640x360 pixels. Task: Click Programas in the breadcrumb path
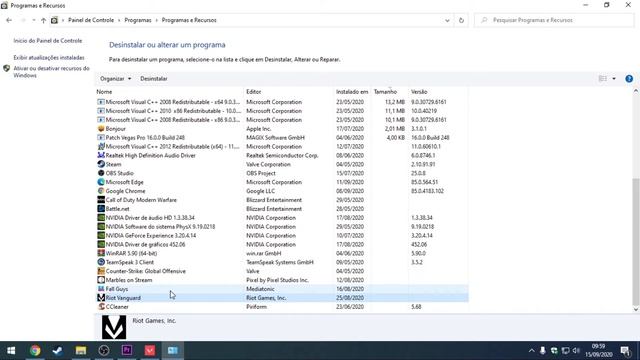(138, 20)
